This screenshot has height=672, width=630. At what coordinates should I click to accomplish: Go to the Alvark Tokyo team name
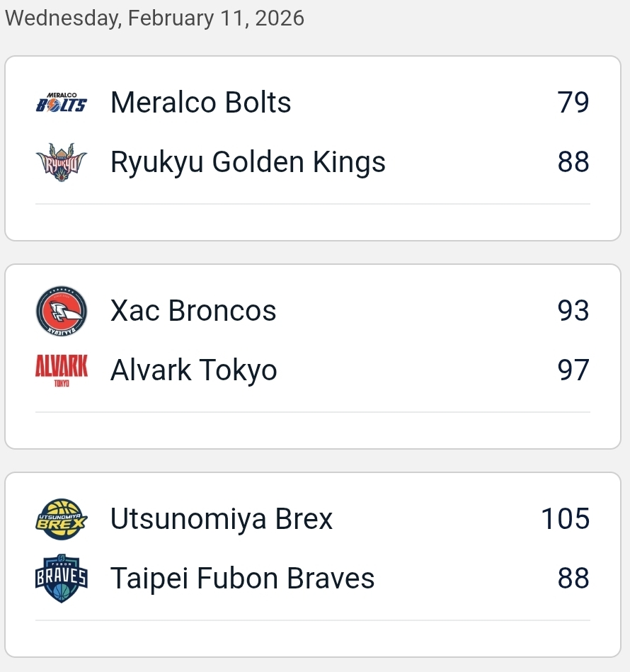coord(194,370)
